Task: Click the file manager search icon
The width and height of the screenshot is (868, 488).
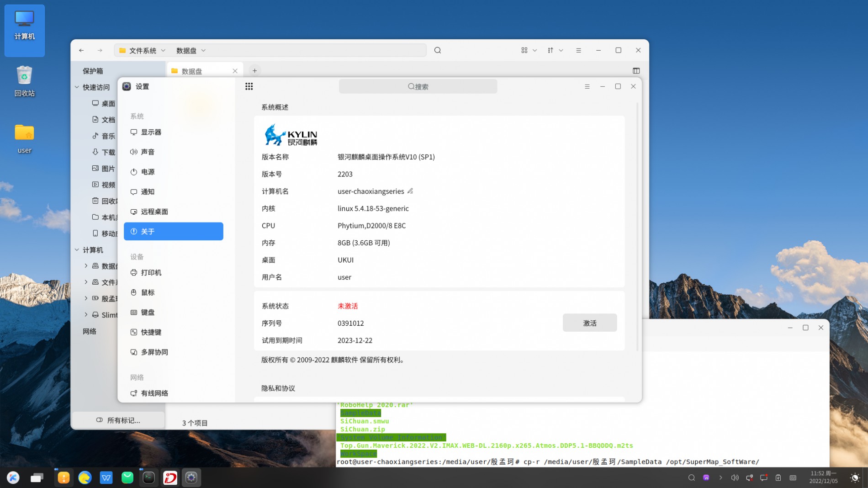Action: (x=438, y=50)
